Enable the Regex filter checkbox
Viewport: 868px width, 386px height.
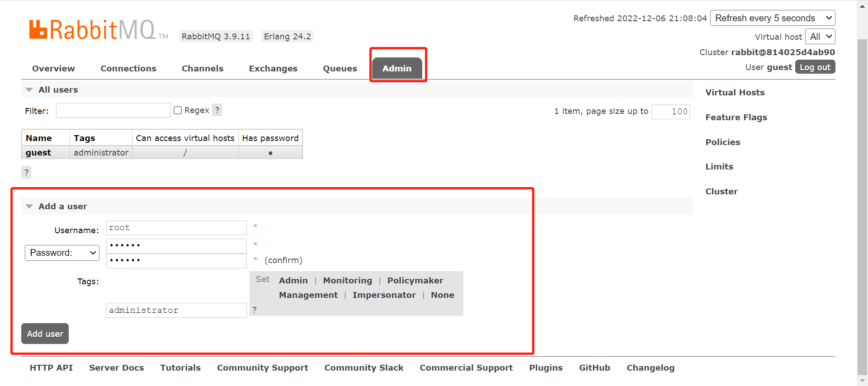tap(178, 110)
